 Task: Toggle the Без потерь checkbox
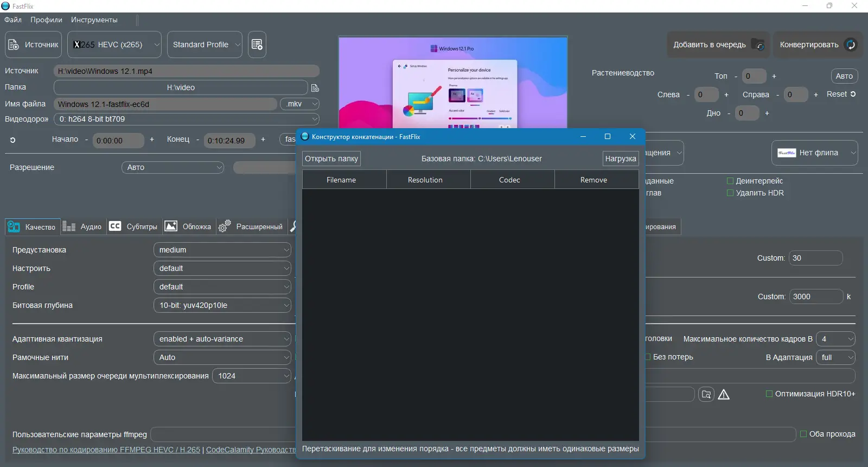[x=648, y=357]
